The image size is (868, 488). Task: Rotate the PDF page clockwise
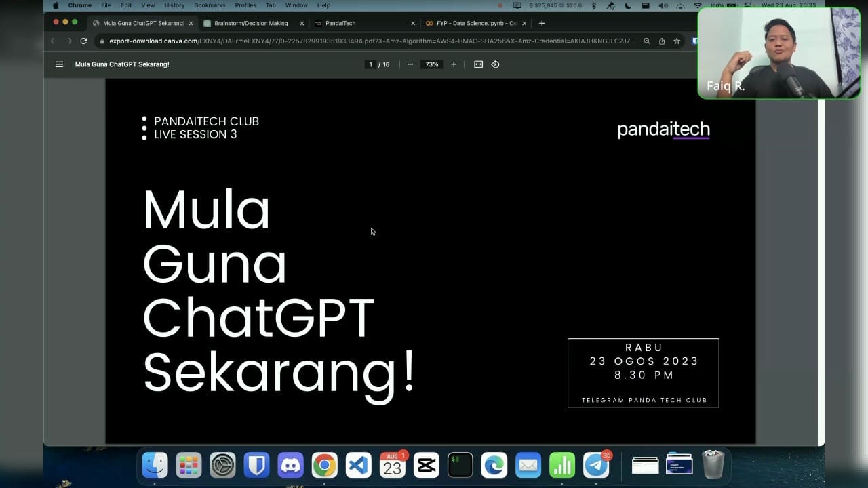pos(495,64)
